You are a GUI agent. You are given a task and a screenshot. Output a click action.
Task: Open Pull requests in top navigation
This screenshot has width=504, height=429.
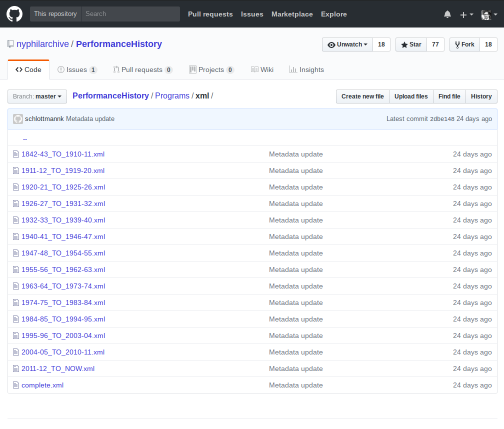pos(210,14)
